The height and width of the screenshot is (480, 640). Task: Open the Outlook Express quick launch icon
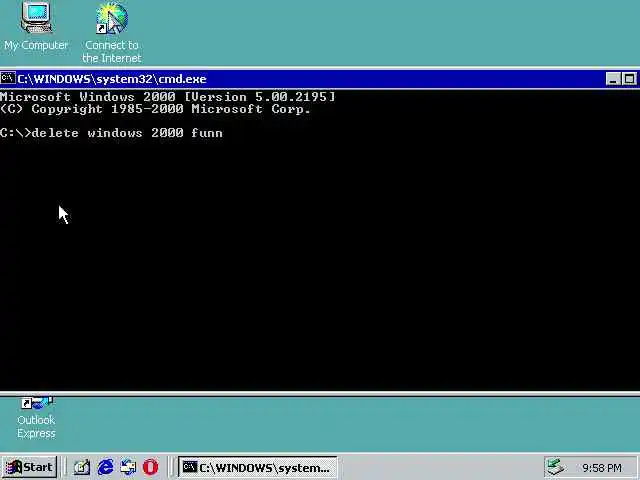[x=128, y=467]
